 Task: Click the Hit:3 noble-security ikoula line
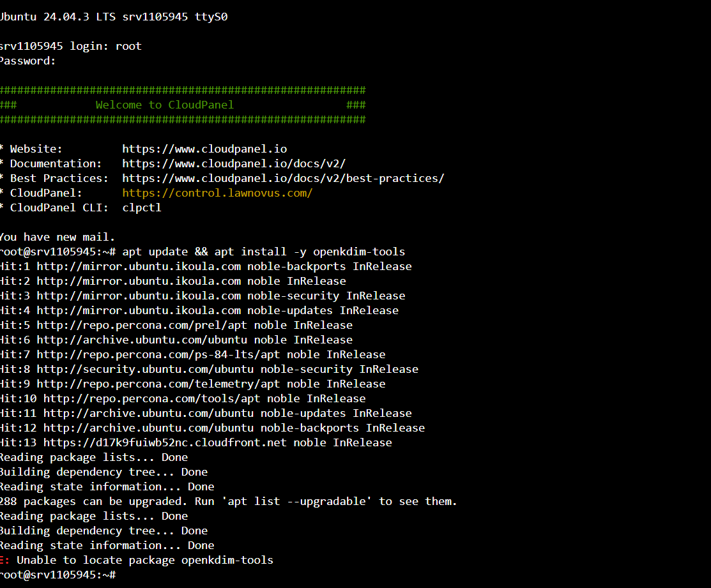[x=203, y=296]
